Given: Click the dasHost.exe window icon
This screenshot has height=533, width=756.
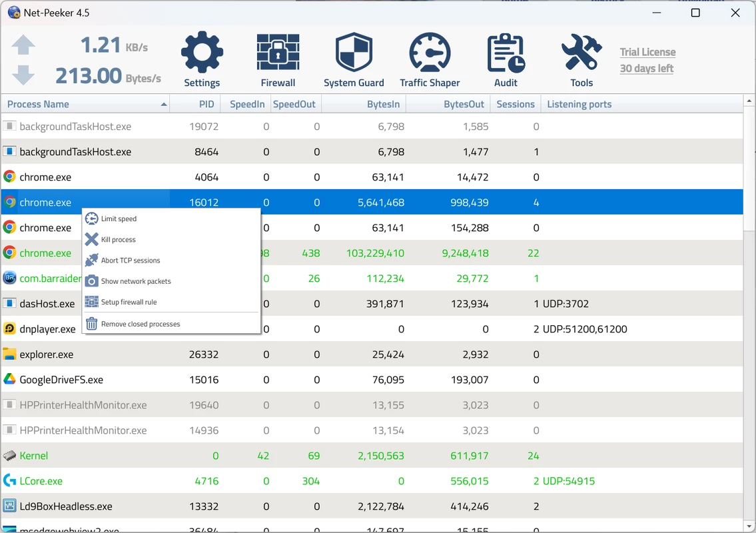Looking at the screenshot, I should (9, 303).
